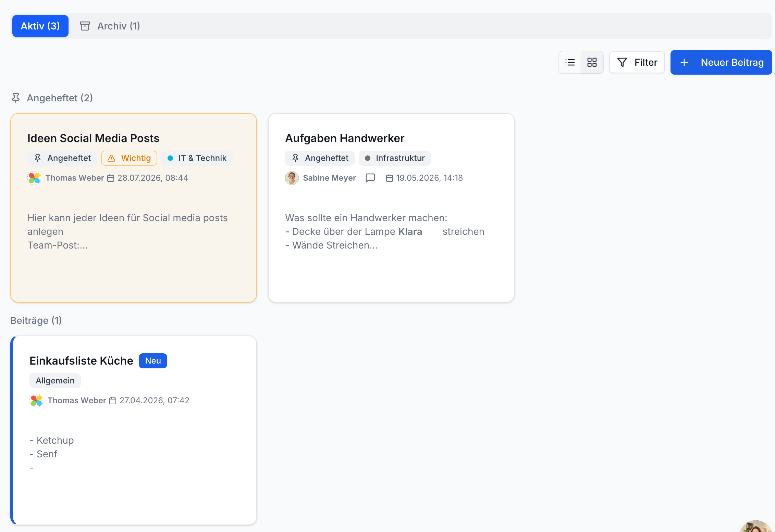The height and width of the screenshot is (532, 775).
Task: Select the IT & Technik category tag
Action: [197, 158]
